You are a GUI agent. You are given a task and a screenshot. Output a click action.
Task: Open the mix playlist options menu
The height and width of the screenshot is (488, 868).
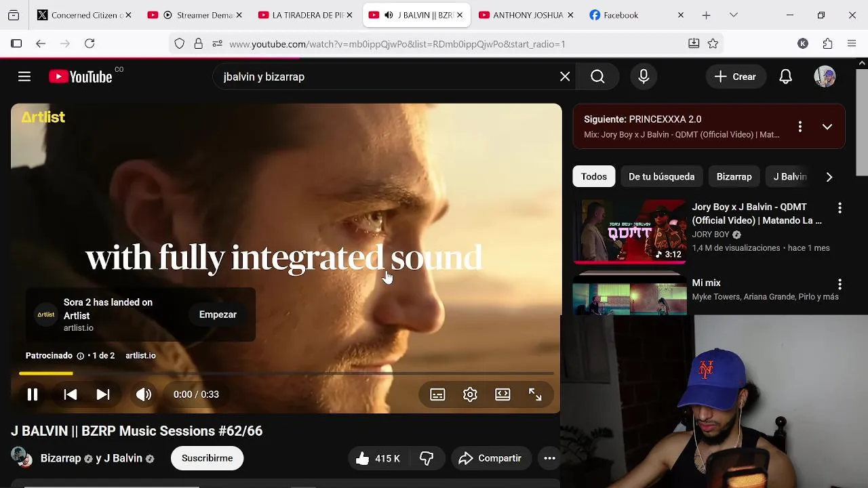click(800, 126)
